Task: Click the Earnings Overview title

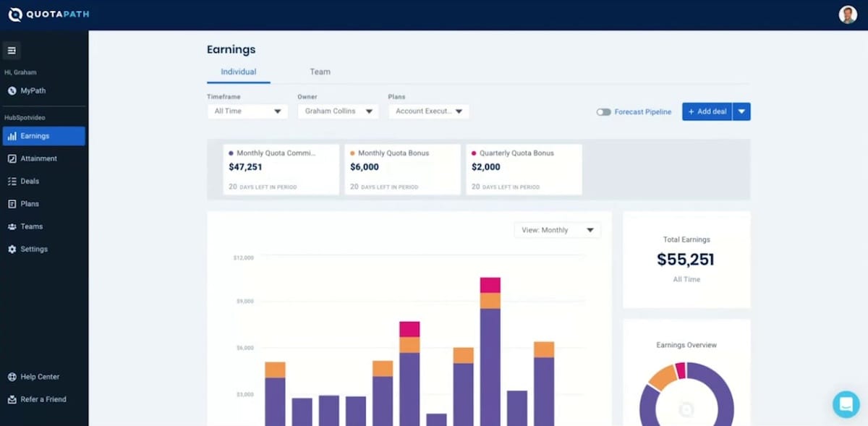Action: coord(686,345)
